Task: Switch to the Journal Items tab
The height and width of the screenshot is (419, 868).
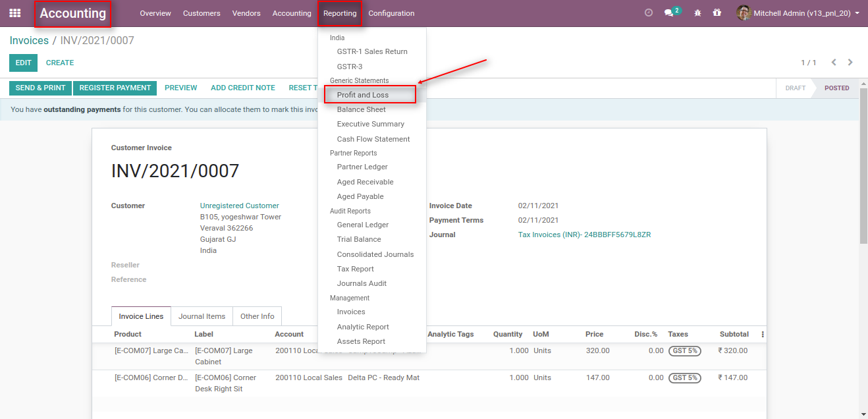Action: click(x=202, y=316)
